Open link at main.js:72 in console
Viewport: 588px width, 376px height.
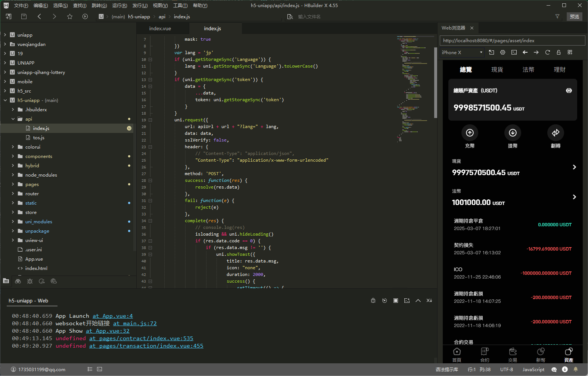point(135,323)
